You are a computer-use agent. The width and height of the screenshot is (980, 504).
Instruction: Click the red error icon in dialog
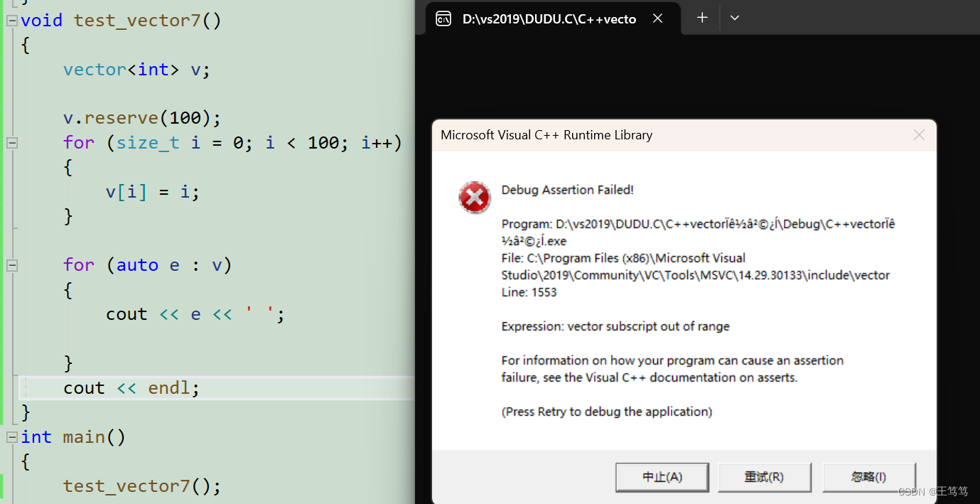pos(475,197)
